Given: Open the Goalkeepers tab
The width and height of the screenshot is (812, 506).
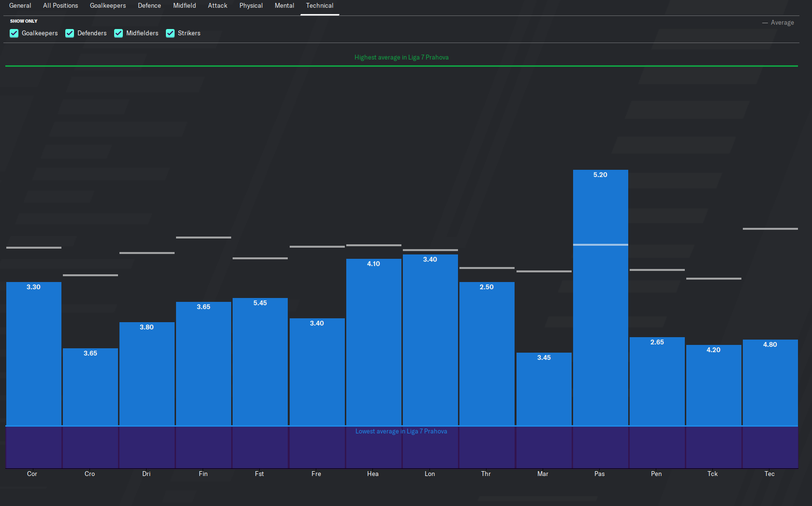Looking at the screenshot, I should [108, 6].
